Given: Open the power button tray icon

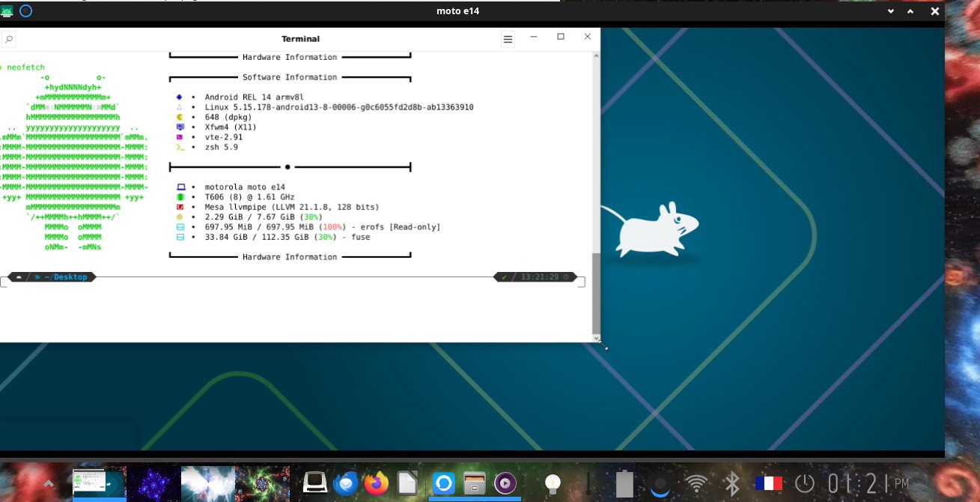Looking at the screenshot, I should [x=805, y=483].
